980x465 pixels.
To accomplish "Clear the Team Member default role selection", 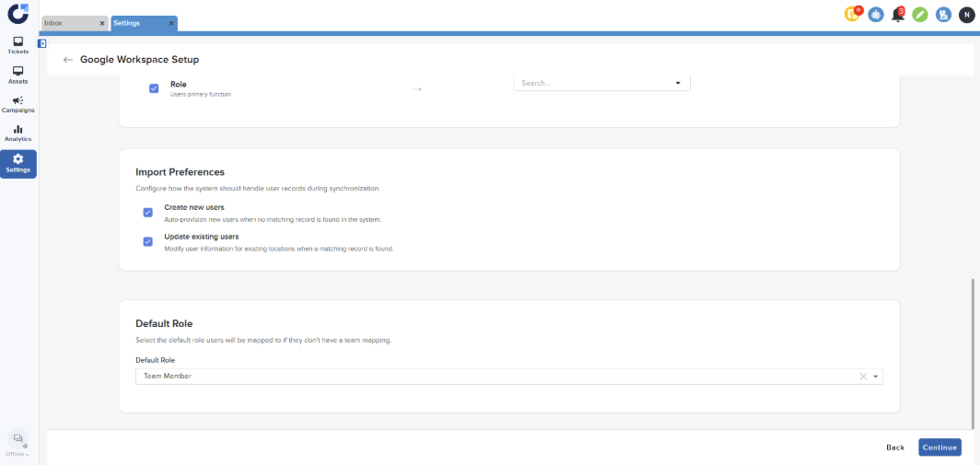I will 863,377.
